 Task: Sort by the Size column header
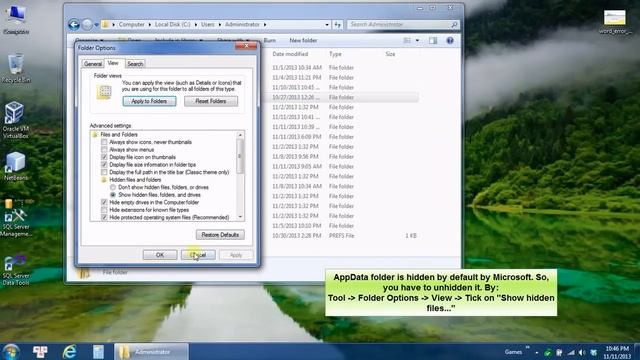[390, 54]
